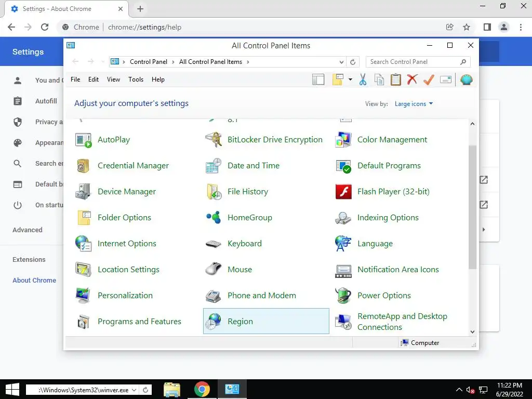Open the File History icon
The image size is (532, 399).
214,192
